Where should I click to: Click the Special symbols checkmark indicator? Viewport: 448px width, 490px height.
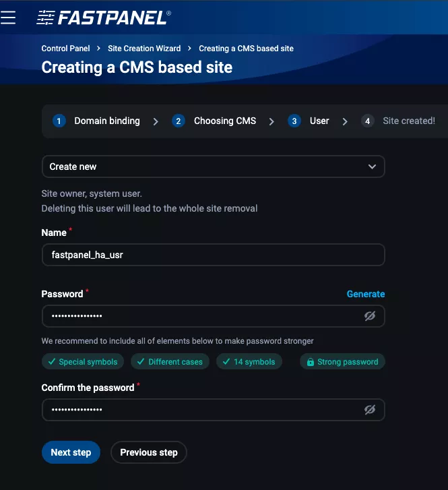(x=52, y=362)
